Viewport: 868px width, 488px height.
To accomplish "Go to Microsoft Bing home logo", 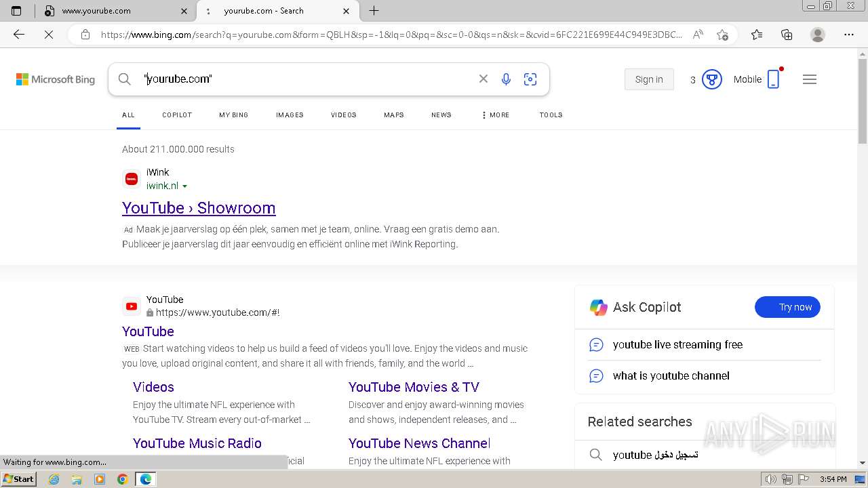I will (x=56, y=79).
